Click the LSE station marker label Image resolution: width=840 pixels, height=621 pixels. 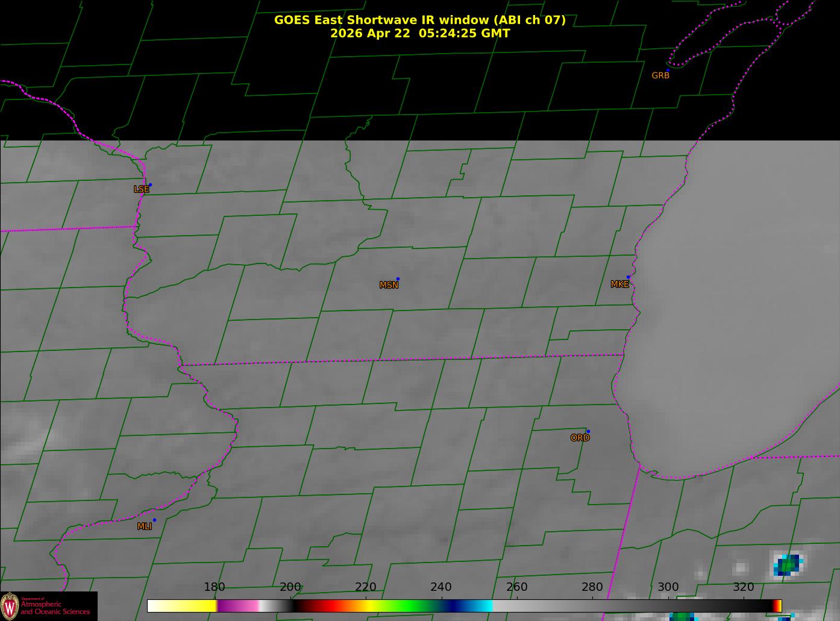pos(141,189)
